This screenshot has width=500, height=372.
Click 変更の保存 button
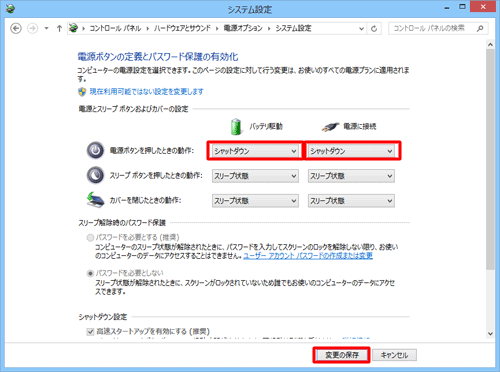342,355
